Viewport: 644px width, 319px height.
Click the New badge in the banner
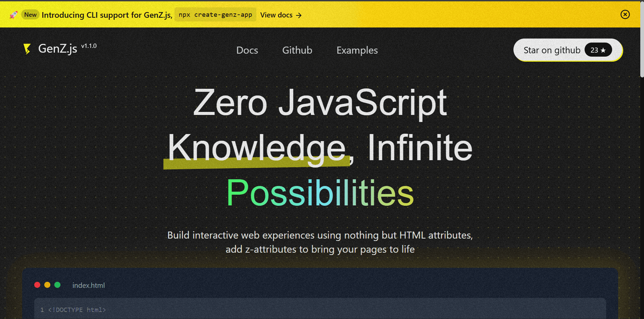pos(30,15)
